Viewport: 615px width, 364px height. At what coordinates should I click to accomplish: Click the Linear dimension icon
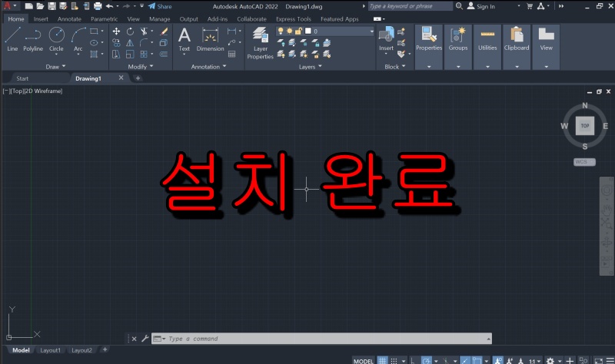point(232,31)
